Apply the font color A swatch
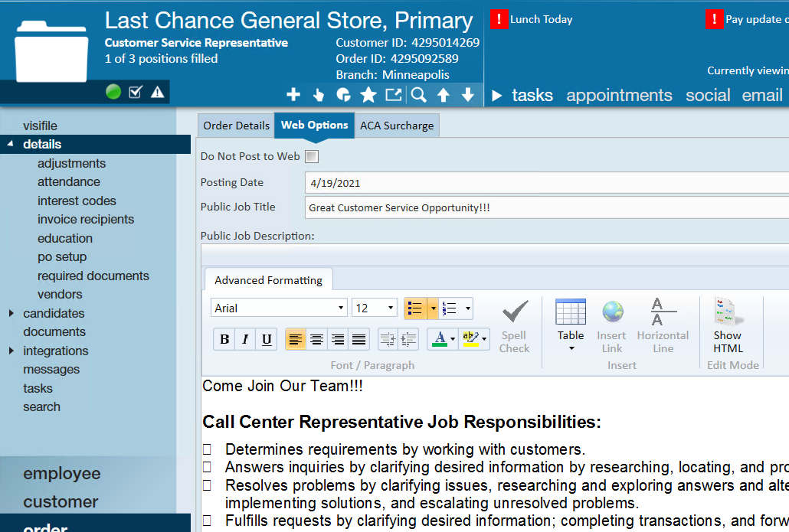The image size is (789, 532). [440, 339]
